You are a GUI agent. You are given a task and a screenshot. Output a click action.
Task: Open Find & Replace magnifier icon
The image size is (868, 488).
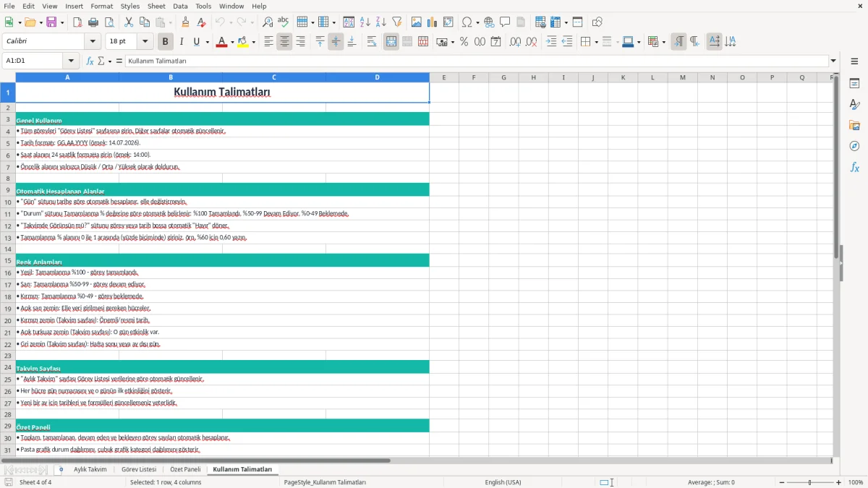[268, 22]
